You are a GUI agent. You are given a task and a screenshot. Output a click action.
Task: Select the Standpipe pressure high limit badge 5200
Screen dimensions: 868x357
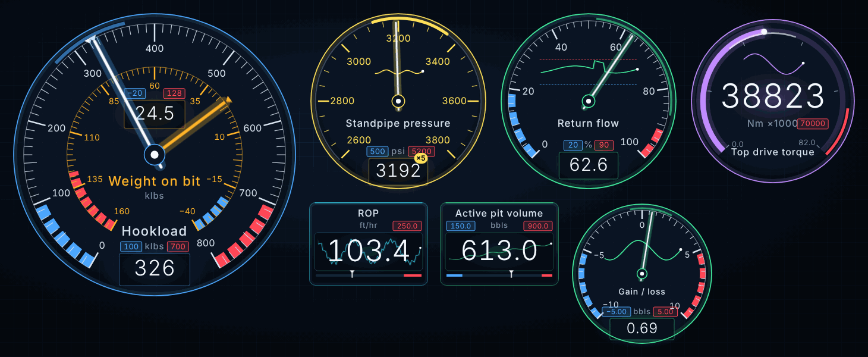pyautogui.click(x=422, y=152)
